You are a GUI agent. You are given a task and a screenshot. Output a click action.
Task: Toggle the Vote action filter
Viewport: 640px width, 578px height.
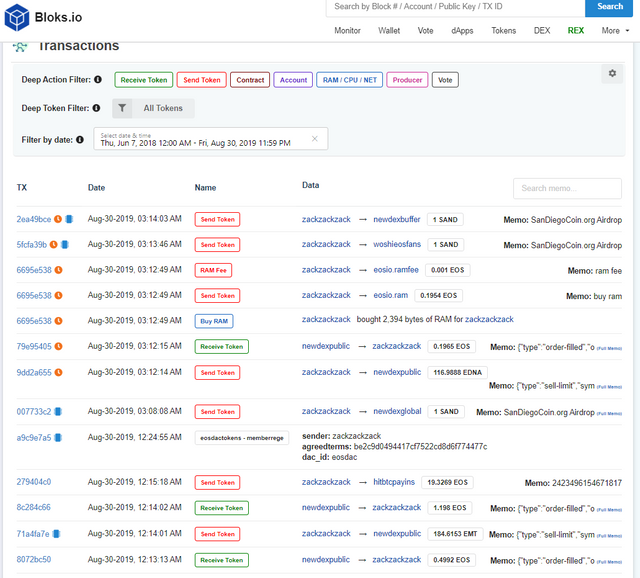click(445, 80)
